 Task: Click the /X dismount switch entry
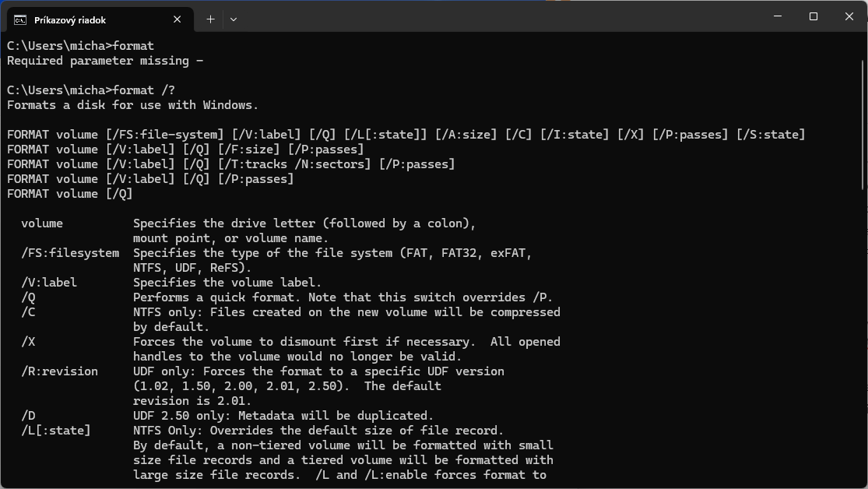pyautogui.click(x=29, y=342)
